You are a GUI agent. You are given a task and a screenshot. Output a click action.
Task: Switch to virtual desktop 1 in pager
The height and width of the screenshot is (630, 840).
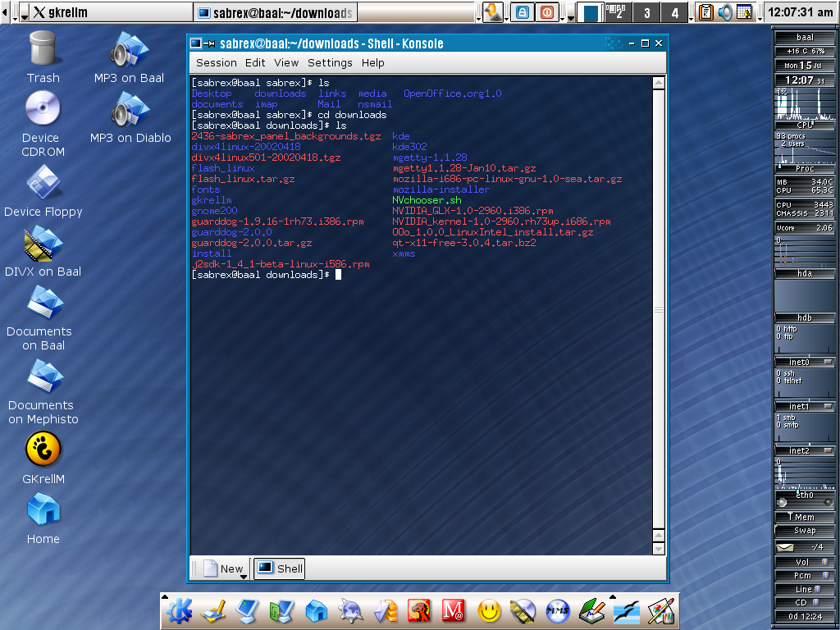point(591,11)
